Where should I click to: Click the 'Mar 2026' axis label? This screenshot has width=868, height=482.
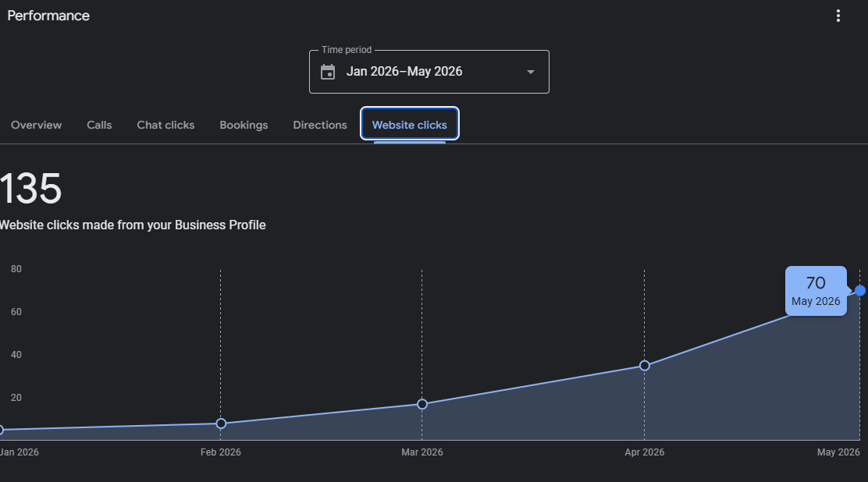[422, 452]
